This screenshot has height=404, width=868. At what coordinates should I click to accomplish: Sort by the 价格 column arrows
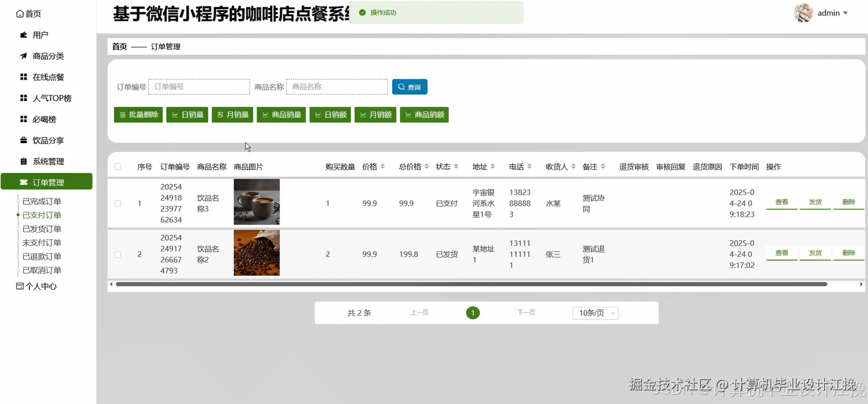point(383,166)
